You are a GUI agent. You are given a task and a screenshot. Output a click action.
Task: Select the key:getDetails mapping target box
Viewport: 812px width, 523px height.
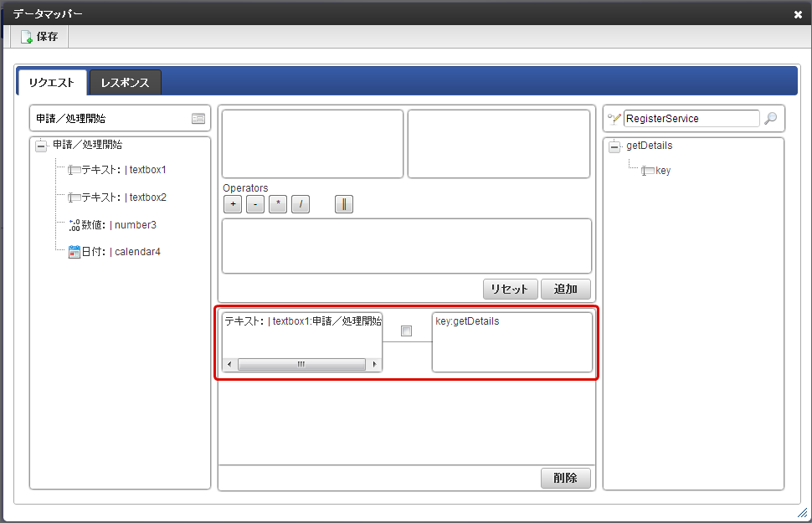(x=512, y=341)
